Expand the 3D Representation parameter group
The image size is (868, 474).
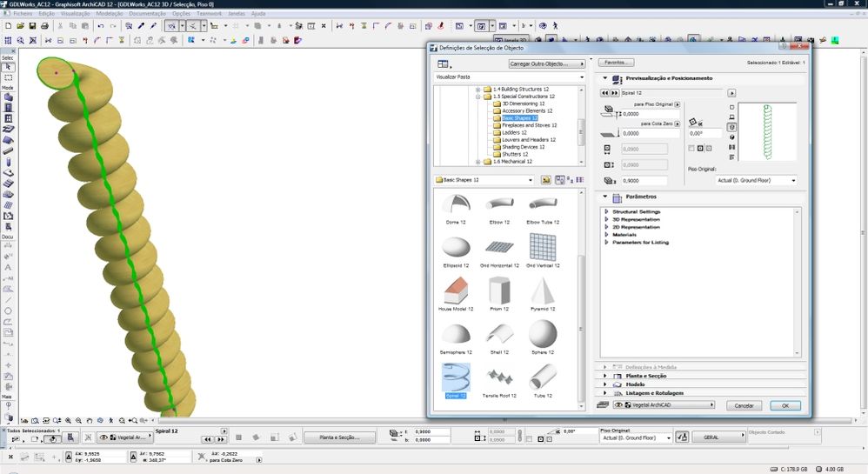606,219
